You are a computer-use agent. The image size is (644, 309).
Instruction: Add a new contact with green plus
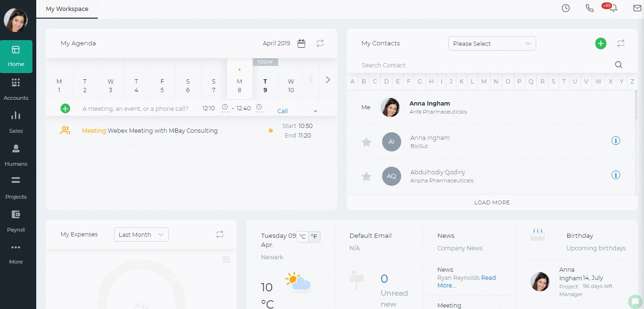pos(601,43)
